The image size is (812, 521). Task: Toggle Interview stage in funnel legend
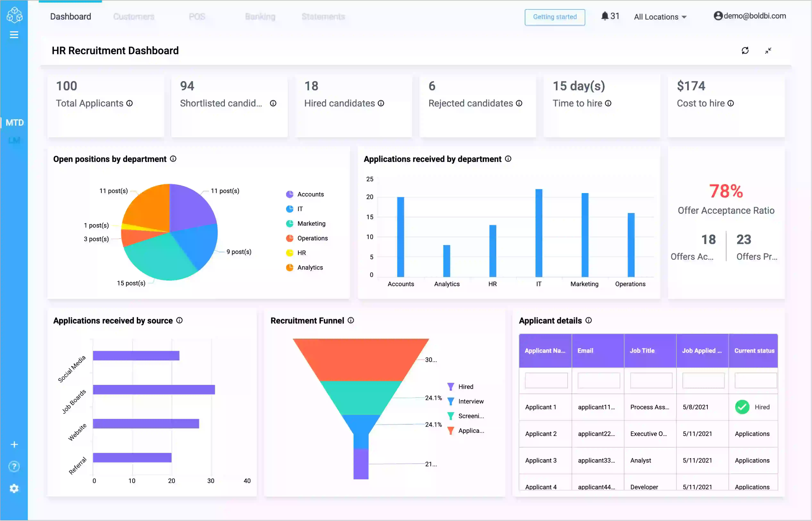pyautogui.click(x=466, y=402)
